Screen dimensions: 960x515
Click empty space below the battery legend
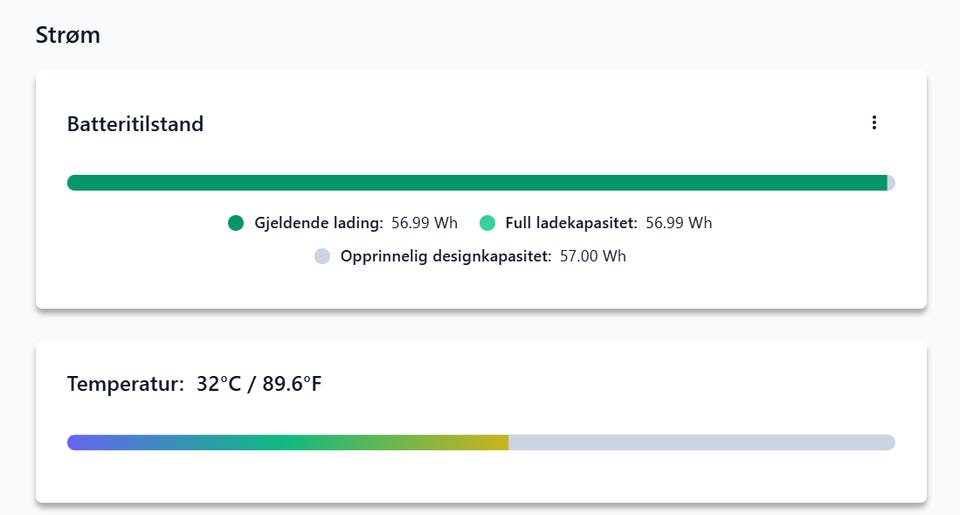480,288
